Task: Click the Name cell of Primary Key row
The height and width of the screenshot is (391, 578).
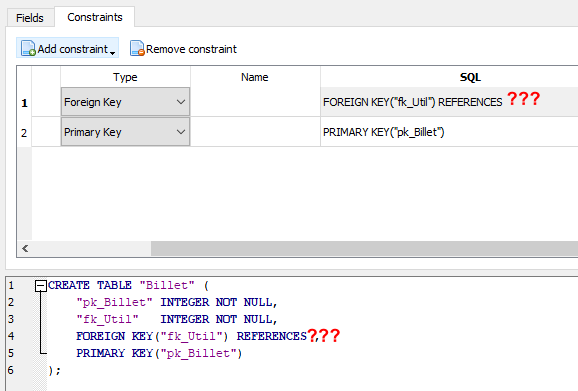Action: pos(255,132)
